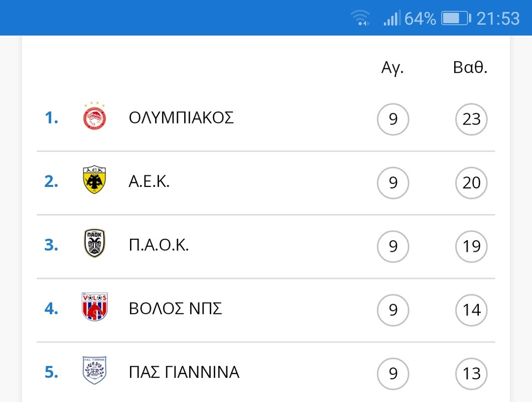Tap the P.A.O.K. black shield logo
The width and height of the screenshot is (532, 402).
95,243
